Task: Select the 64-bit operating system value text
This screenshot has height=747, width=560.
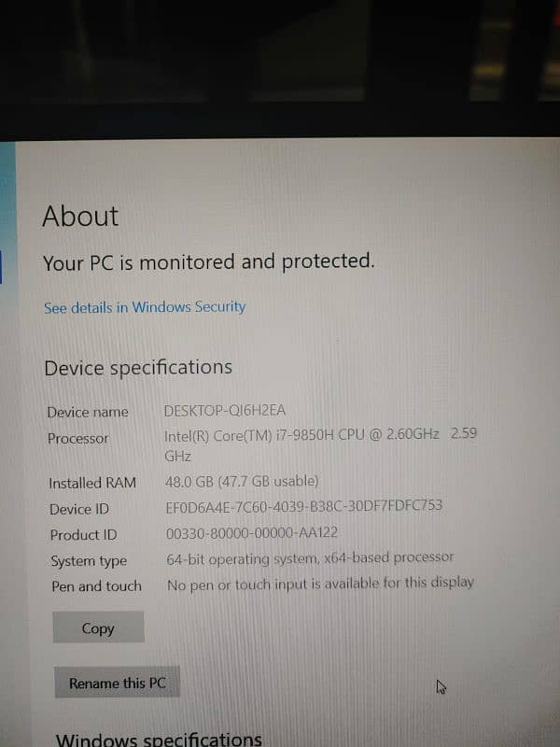Action: click(310, 557)
